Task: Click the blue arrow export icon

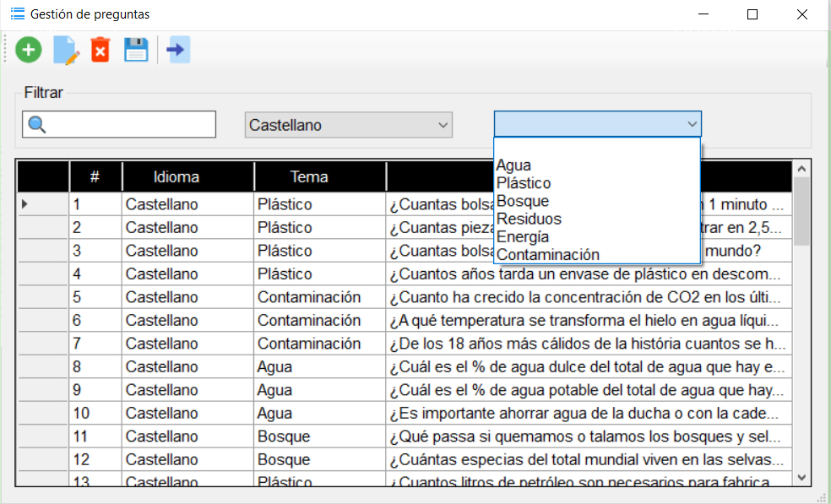Action: click(x=177, y=51)
